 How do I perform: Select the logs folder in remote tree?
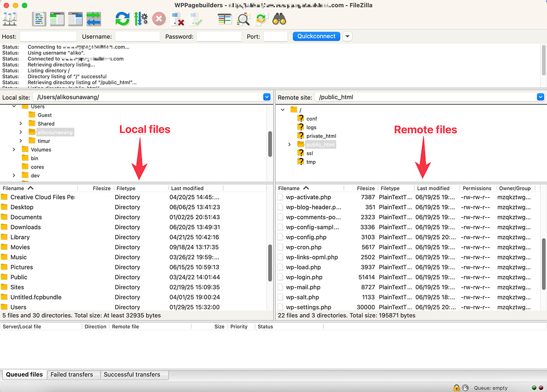(x=311, y=127)
